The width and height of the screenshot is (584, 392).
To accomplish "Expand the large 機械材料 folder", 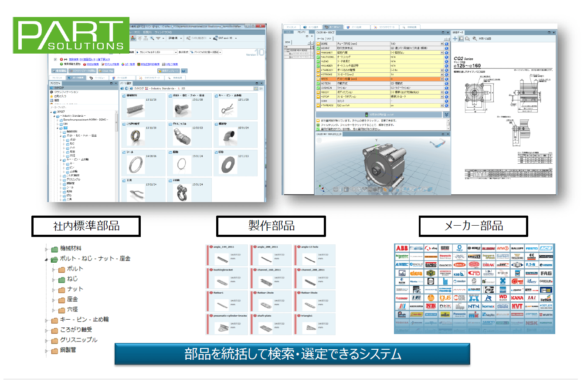I will [46, 249].
